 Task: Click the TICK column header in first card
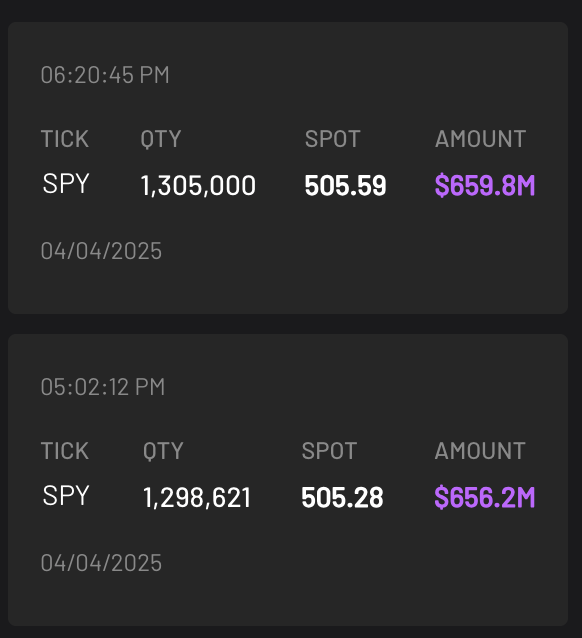point(65,139)
